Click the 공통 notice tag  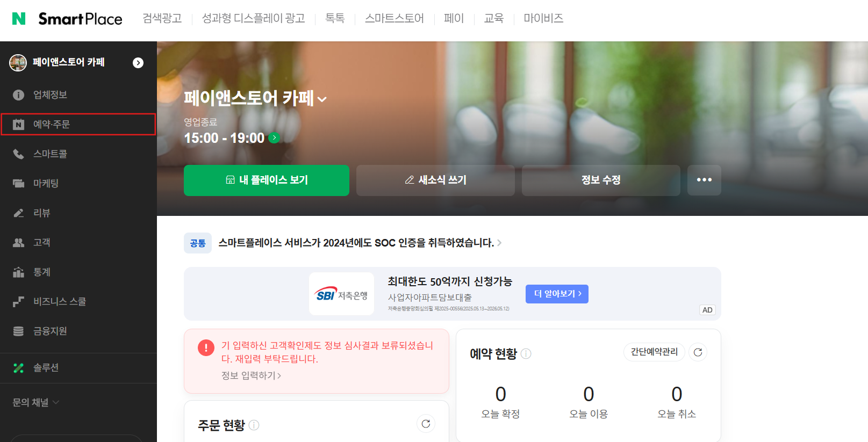coord(198,243)
